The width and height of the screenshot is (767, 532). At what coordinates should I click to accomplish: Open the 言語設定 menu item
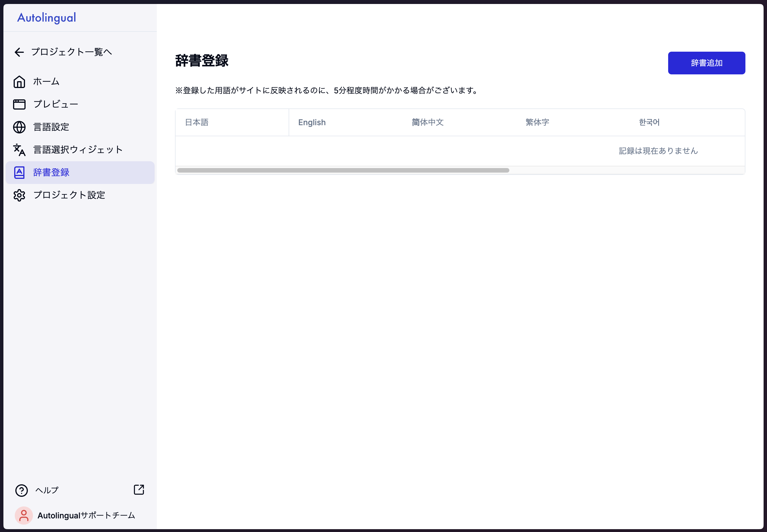(80, 127)
